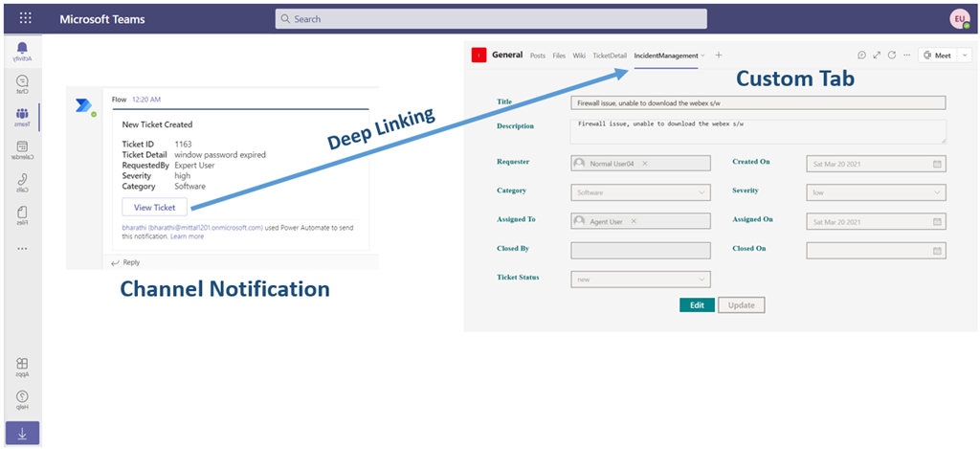The width and height of the screenshot is (980, 449).
Task: Click the red General team icon
Action: click(479, 56)
